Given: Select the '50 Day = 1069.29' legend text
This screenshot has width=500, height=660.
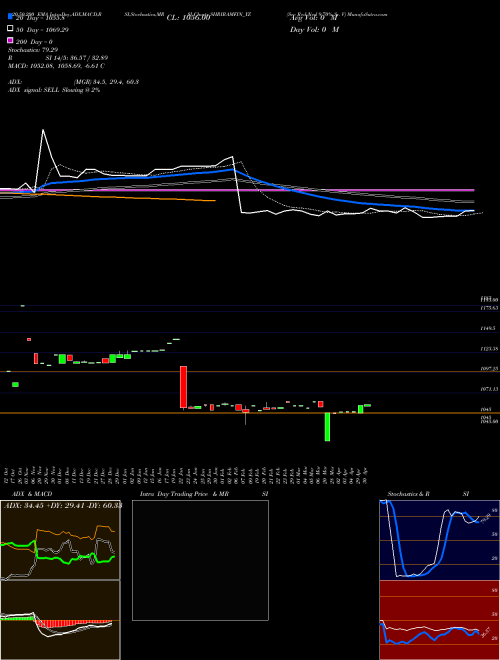Looking at the screenshot, I should [42, 30].
